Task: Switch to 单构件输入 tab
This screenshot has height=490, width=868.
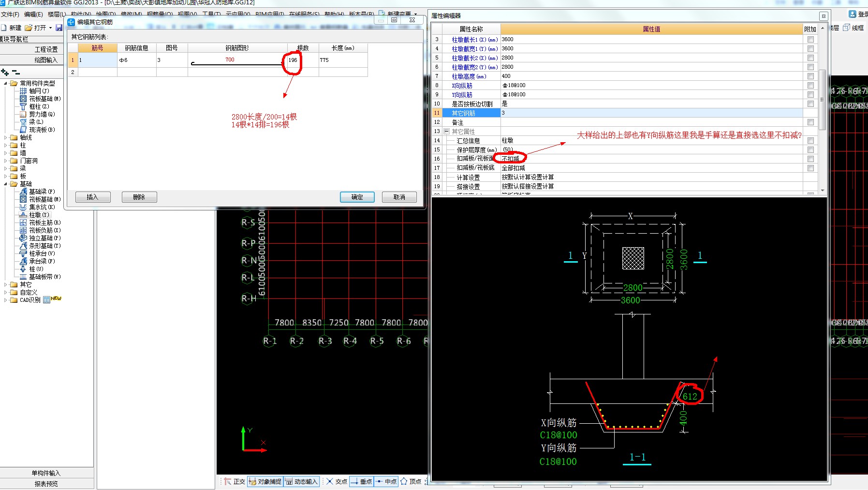Action: pos(46,473)
